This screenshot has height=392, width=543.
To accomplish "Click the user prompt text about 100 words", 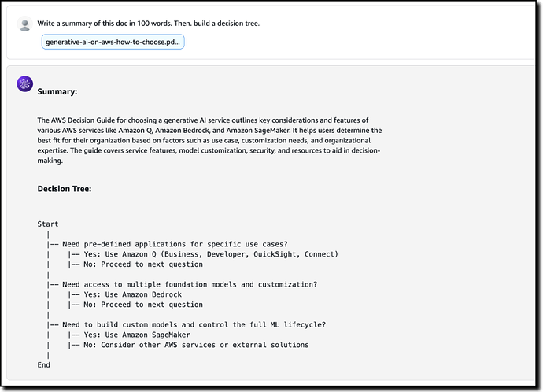I will (148, 24).
